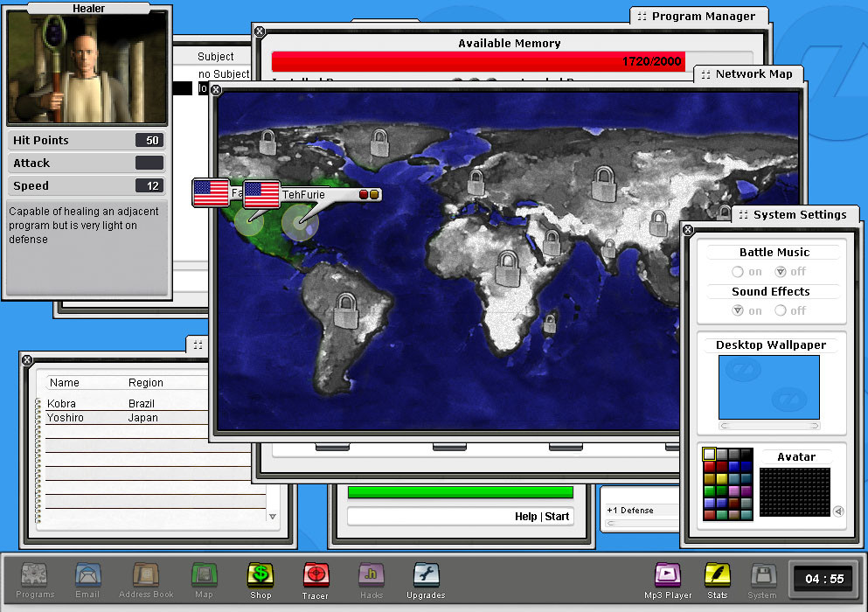Open the Map dock icon
This screenshot has height=612, width=868.
click(204, 580)
